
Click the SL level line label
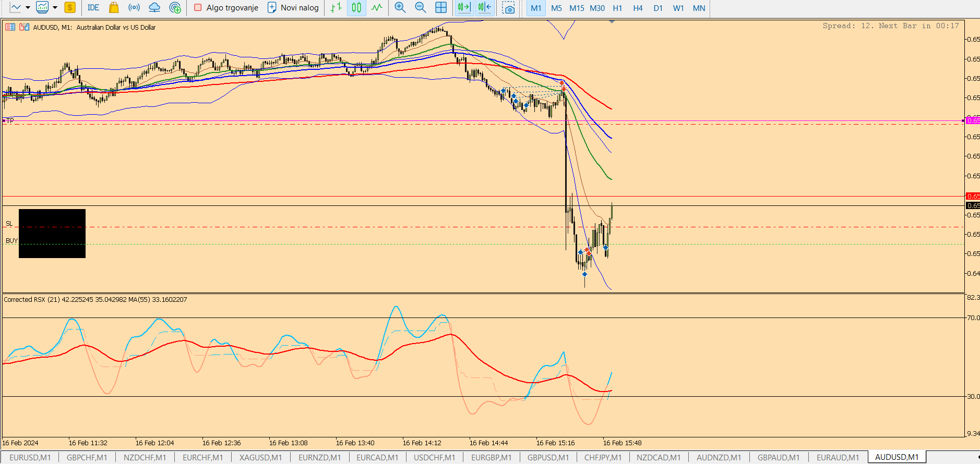9,224
